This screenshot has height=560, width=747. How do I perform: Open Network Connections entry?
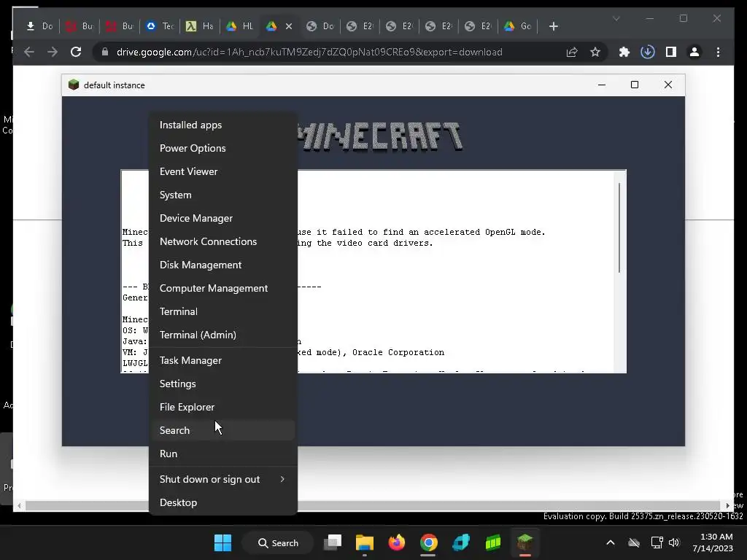click(222, 241)
